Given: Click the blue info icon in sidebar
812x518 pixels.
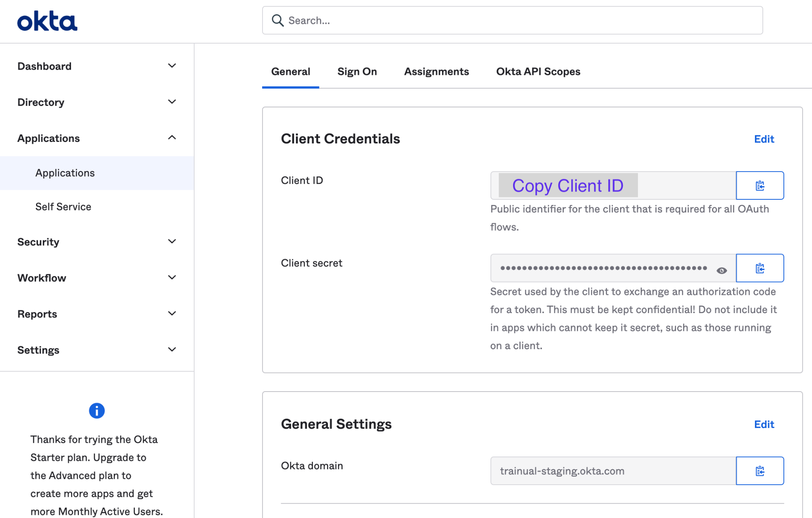Looking at the screenshot, I should (97, 411).
